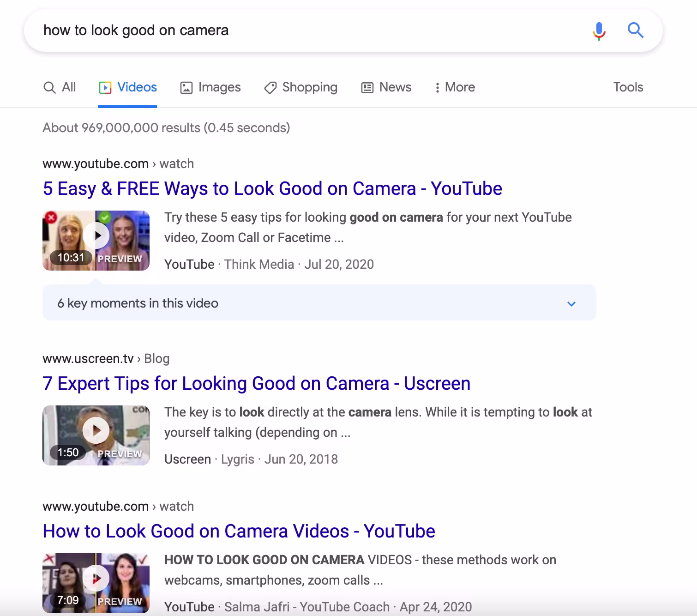This screenshot has width=697, height=616.
Task: Switch to the All results tab
Action: tap(60, 87)
